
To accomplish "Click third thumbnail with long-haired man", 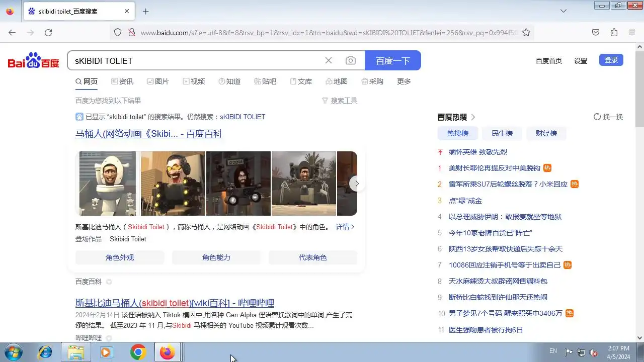I will pos(238,184).
